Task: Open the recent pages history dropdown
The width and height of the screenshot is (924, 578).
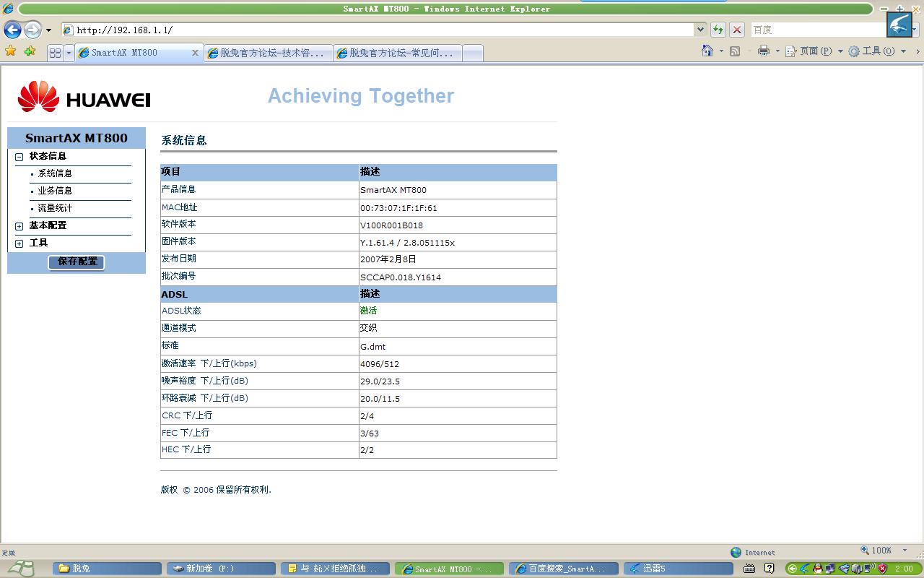Action: pyautogui.click(x=48, y=30)
